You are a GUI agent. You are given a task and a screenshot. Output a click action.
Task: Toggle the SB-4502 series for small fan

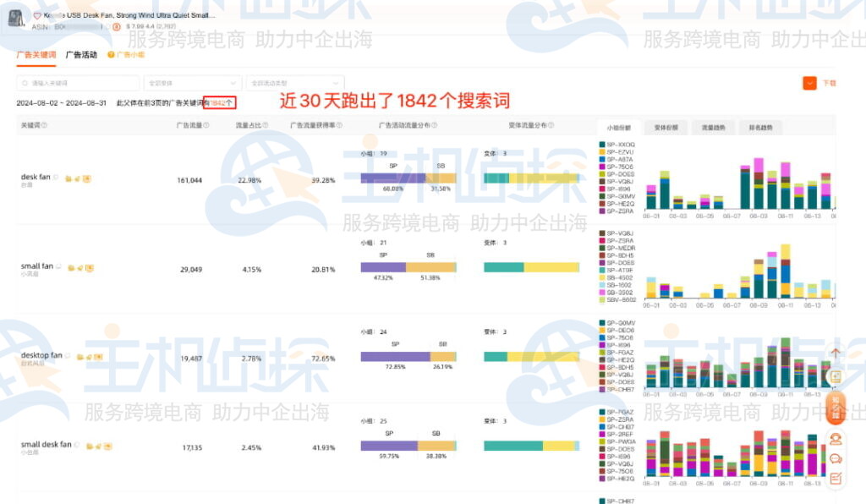coord(602,276)
